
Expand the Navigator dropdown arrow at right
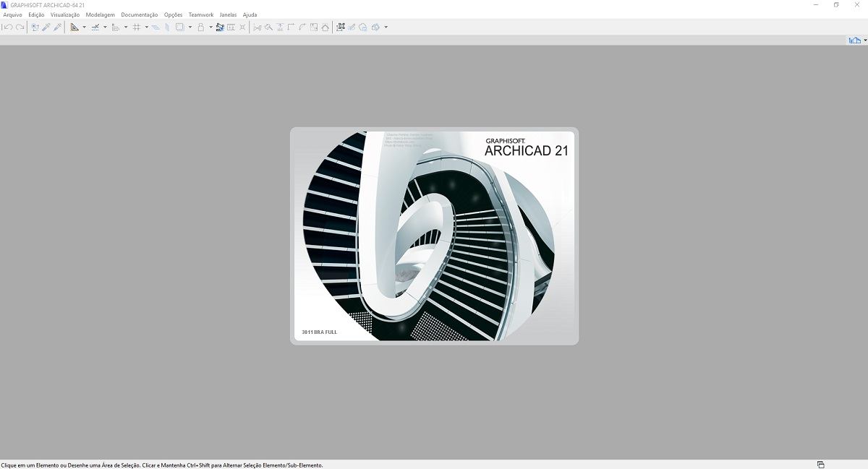(864, 40)
